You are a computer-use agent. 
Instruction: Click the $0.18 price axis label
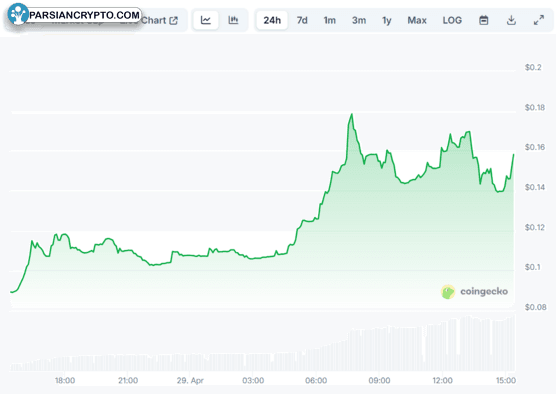(535, 107)
